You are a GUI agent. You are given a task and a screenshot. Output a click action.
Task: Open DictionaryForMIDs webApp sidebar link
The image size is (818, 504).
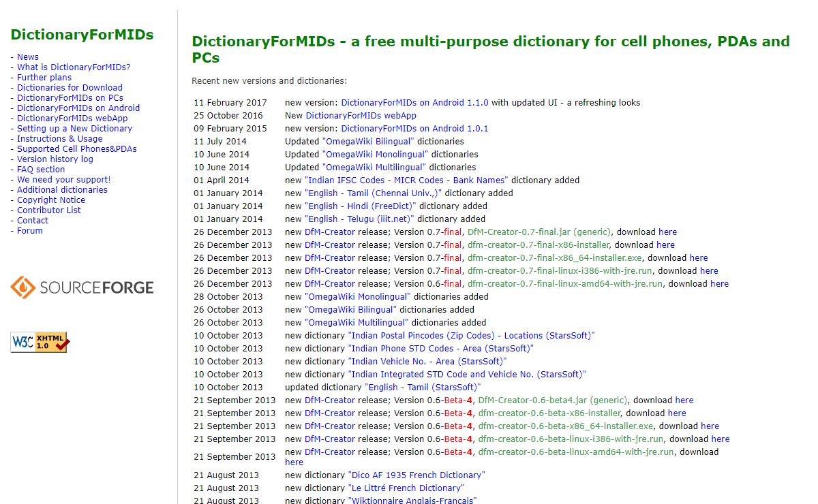[x=72, y=119]
